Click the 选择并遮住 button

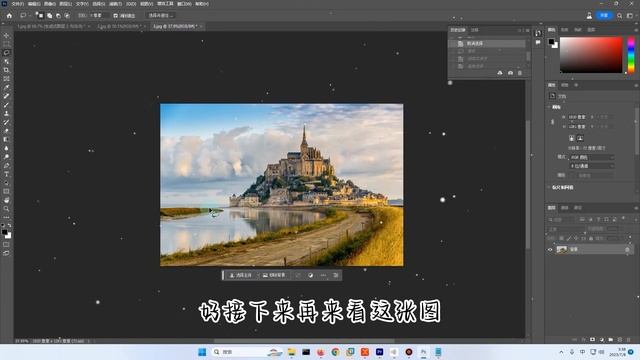click(x=160, y=16)
